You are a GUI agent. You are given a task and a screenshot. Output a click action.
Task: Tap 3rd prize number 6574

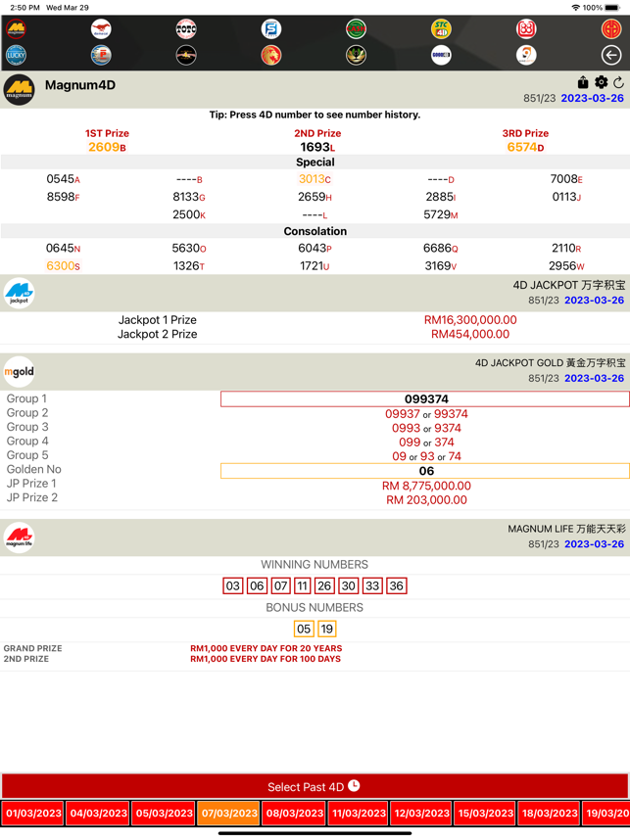point(525,147)
